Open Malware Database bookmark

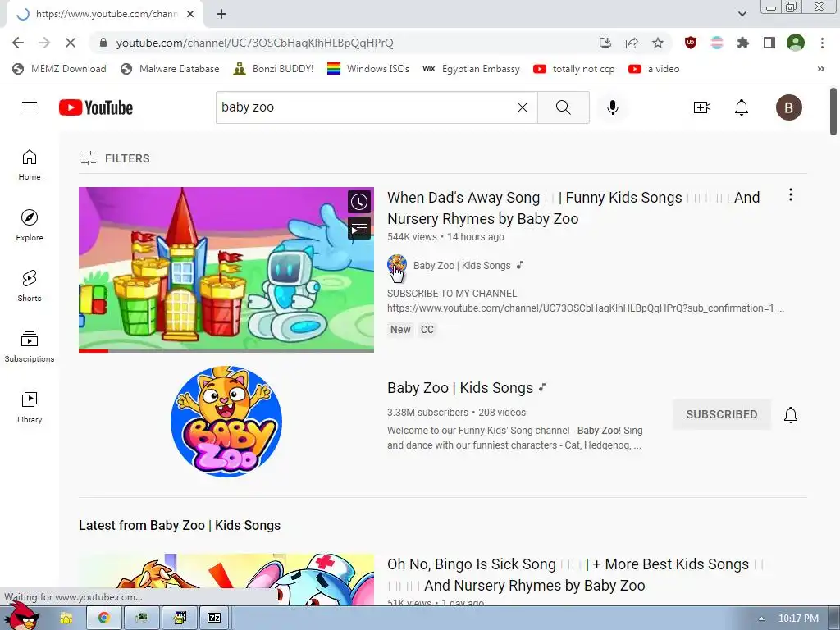pyautogui.click(x=171, y=69)
